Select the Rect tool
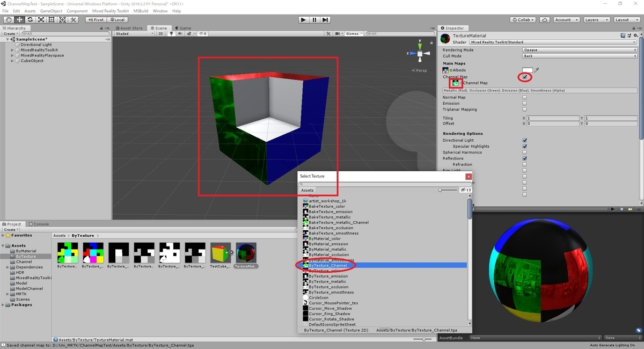644x349 pixels. (x=52, y=20)
